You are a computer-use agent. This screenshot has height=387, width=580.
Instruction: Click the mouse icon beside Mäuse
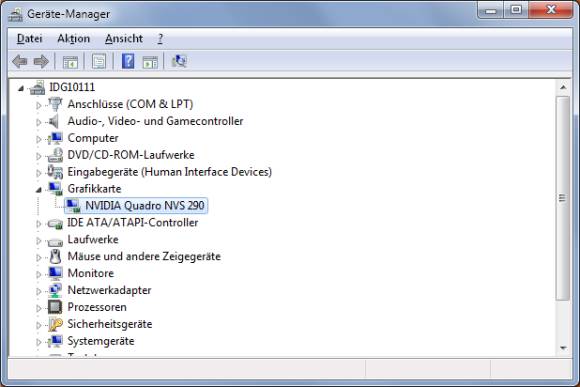[x=55, y=257]
